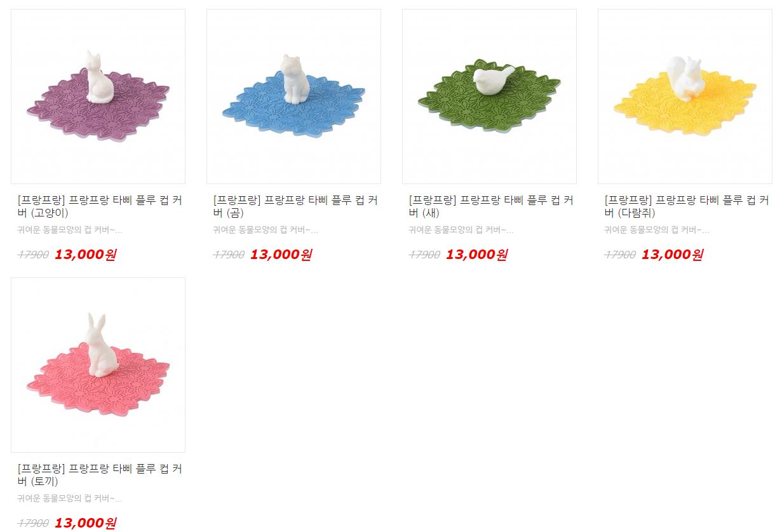Select the 13,000원 price of the bird cover

[476, 255]
